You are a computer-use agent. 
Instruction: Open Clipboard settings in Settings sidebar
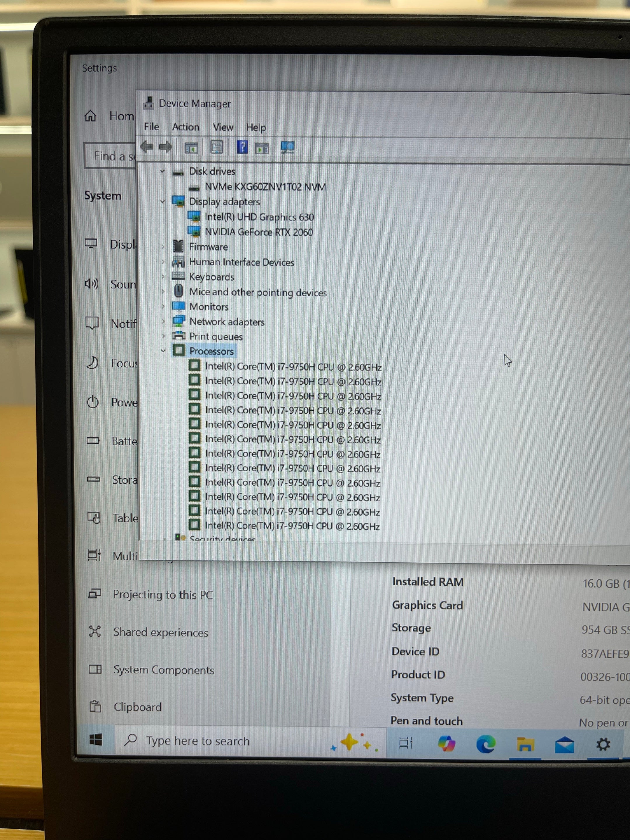(x=125, y=707)
